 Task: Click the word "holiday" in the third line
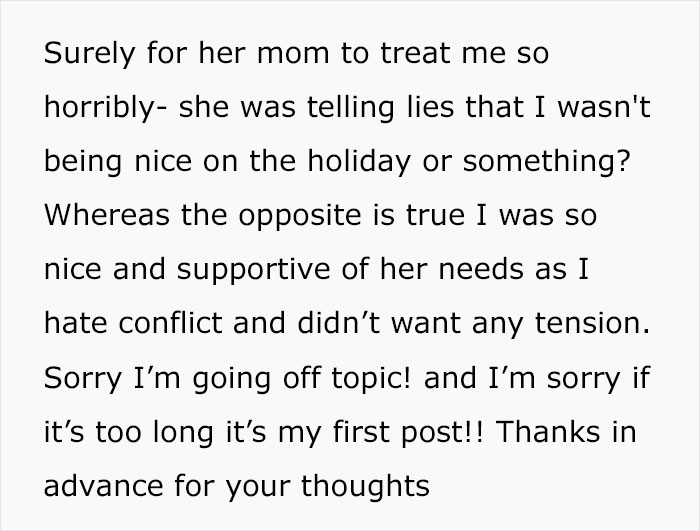[359, 162]
